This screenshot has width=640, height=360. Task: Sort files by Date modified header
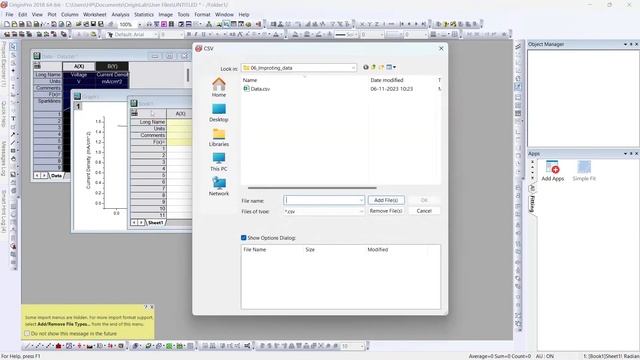(x=387, y=80)
